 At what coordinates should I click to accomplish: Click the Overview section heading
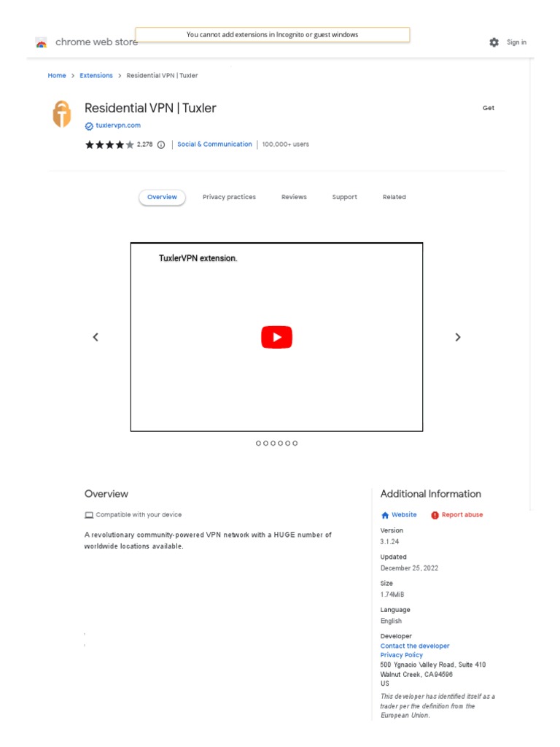[106, 495]
